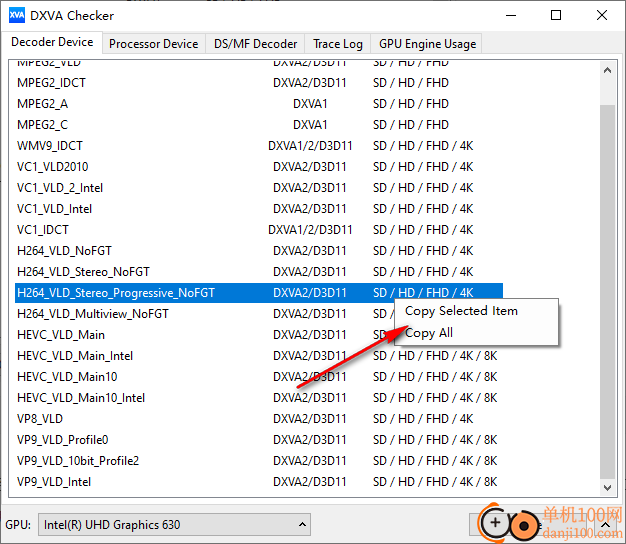Screen dimensions: 626x544
Task: Maximize the DXVA Checker window
Action: pyautogui.click(x=556, y=16)
